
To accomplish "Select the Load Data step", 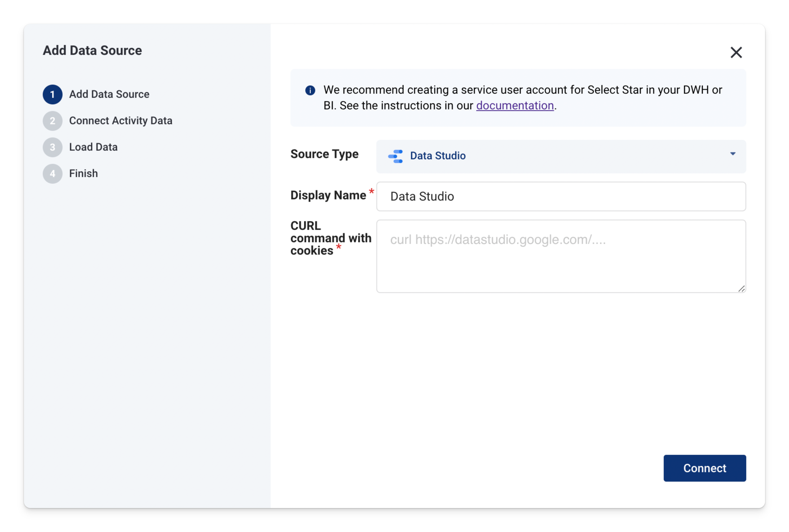I will (x=93, y=147).
